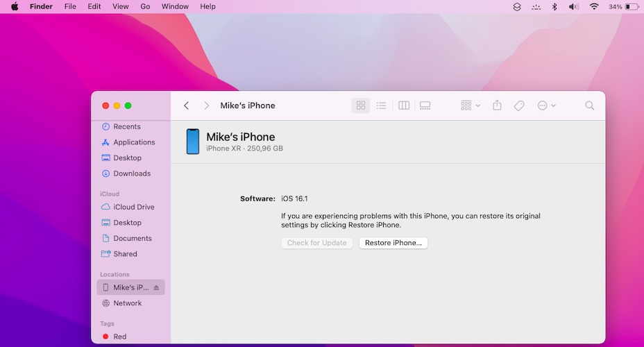Click the Software label
Viewport: 644px width, 347px height.
[x=257, y=198]
